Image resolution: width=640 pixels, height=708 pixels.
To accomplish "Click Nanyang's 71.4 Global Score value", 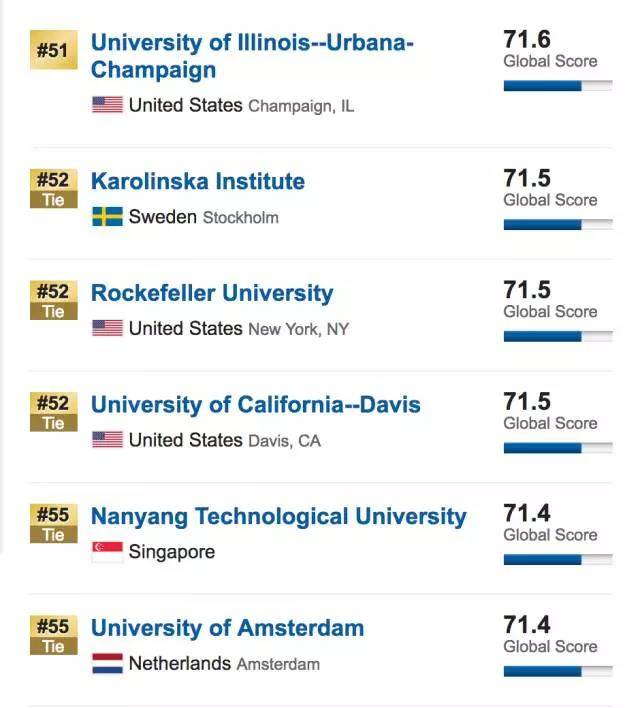I will pyautogui.click(x=527, y=513).
